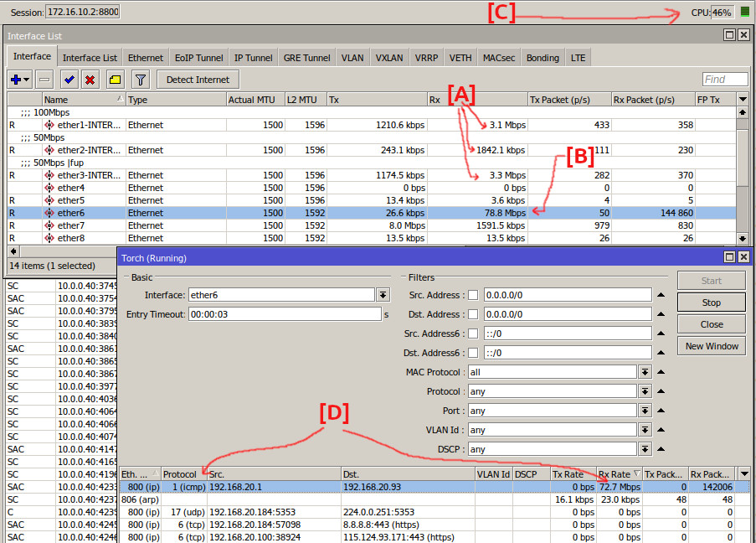Click the New Window button
This screenshot has width=756, height=543.
pyautogui.click(x=711, y=346)
